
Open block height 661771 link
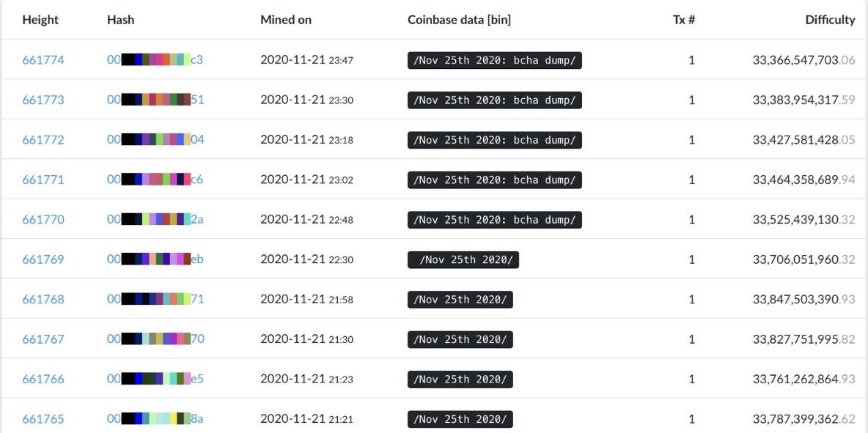click(x=43, y=180)
